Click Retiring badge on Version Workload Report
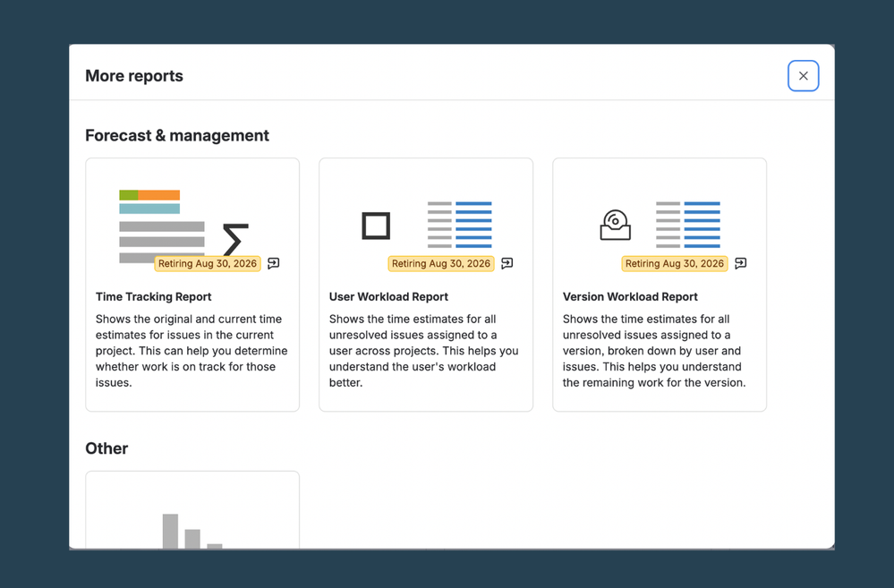 pos(675,263)
